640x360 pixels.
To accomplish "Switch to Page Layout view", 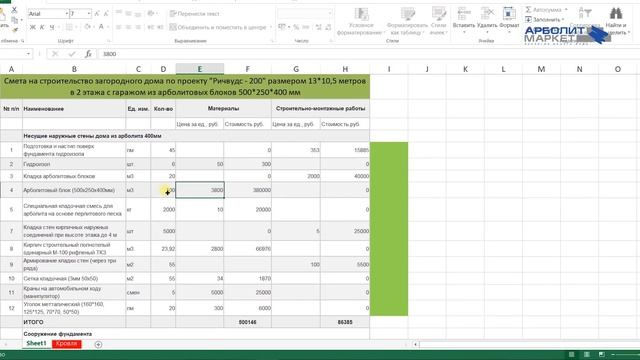I will pyautogui.click(x=587, y=354).
